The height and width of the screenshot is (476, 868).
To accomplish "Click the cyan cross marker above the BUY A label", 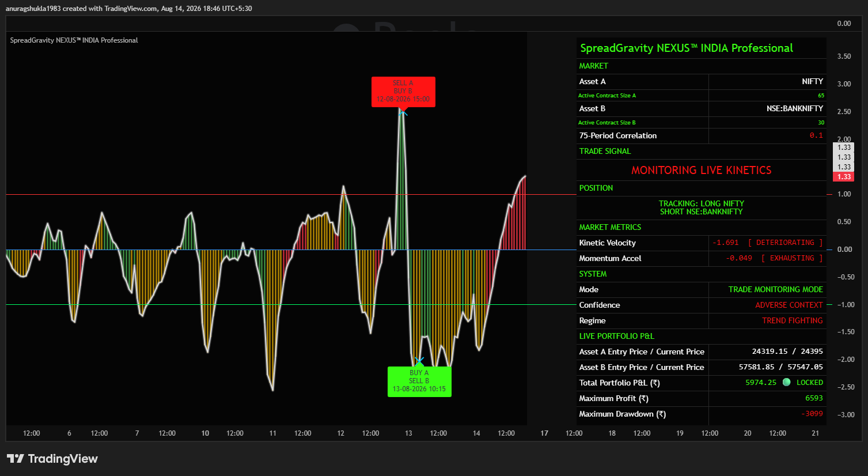I will click(419, 361).
